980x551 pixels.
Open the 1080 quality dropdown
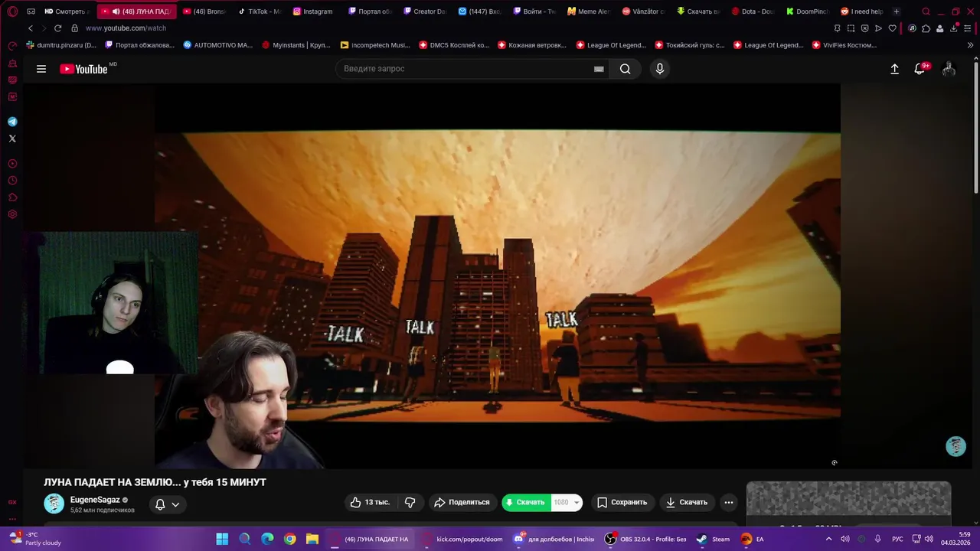tap(567, 502)
